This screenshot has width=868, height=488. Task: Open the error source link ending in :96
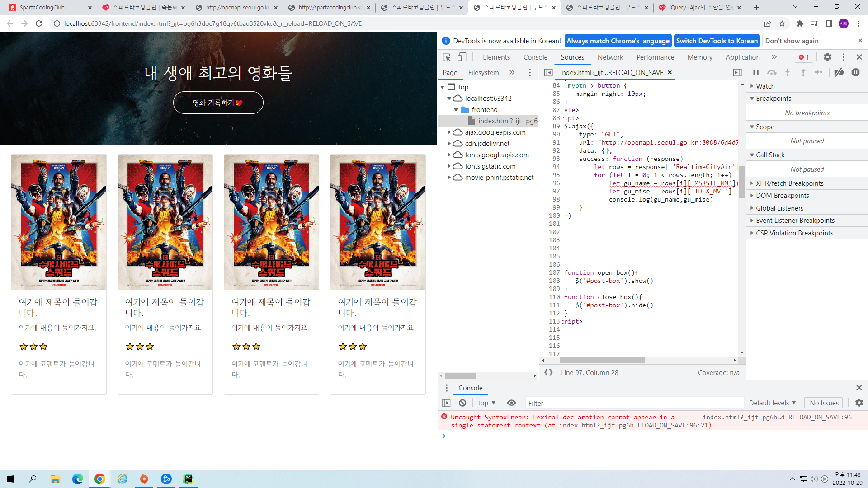(x=777, y=417)
